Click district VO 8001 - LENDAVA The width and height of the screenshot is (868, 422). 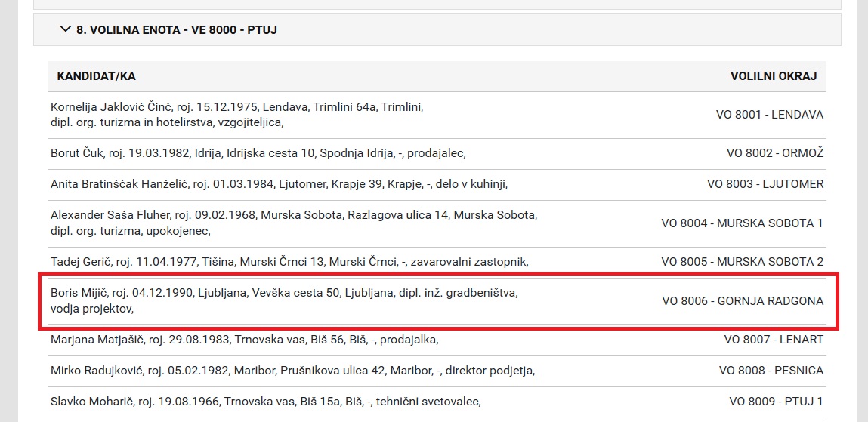point(770,115)
